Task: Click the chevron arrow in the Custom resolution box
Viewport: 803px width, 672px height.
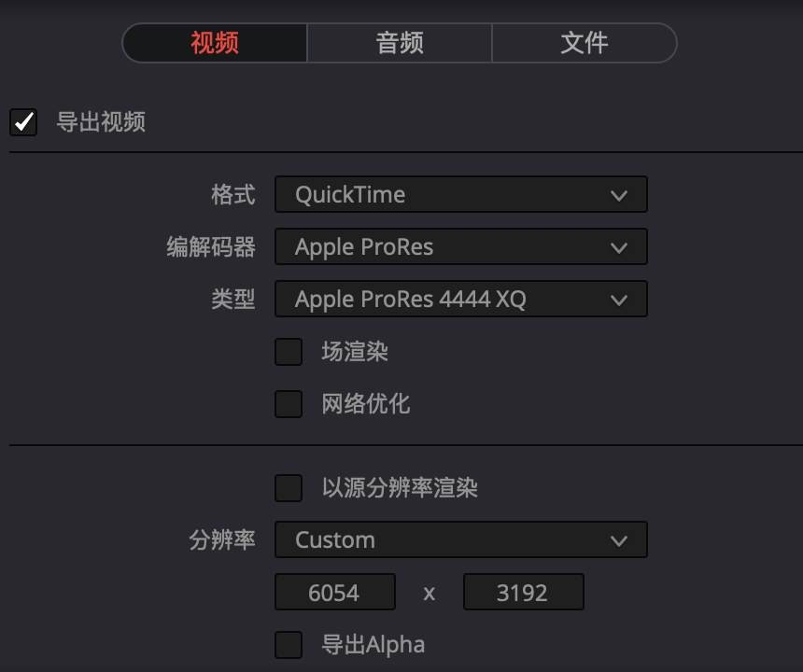Action: (617, 540)
